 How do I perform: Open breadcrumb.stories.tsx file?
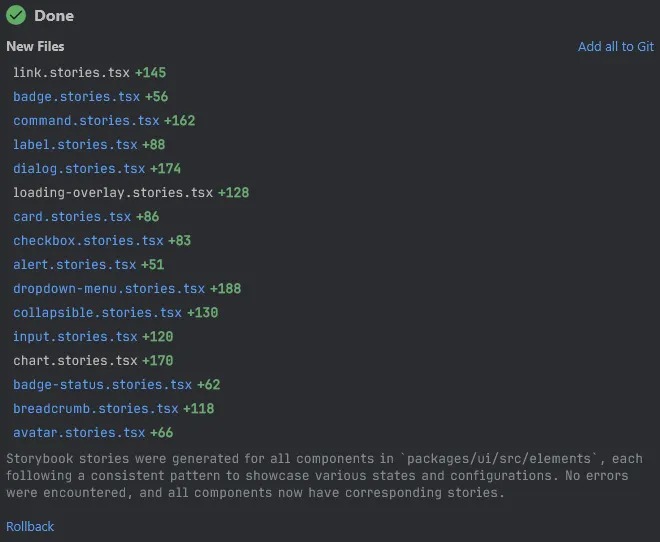click(x=95, y=409)
